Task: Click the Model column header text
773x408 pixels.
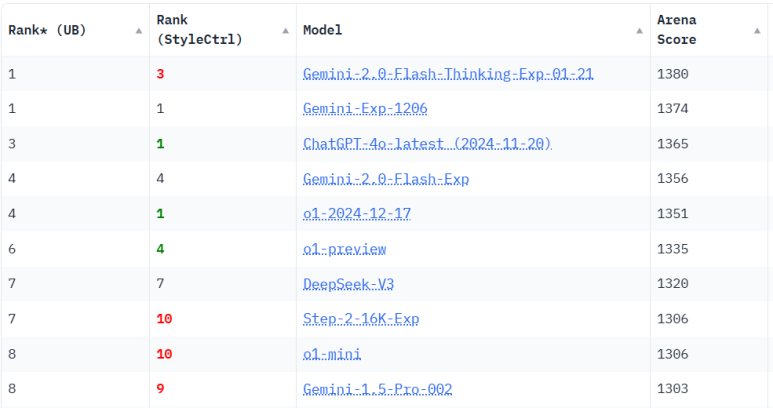Action: coord(322,31)
